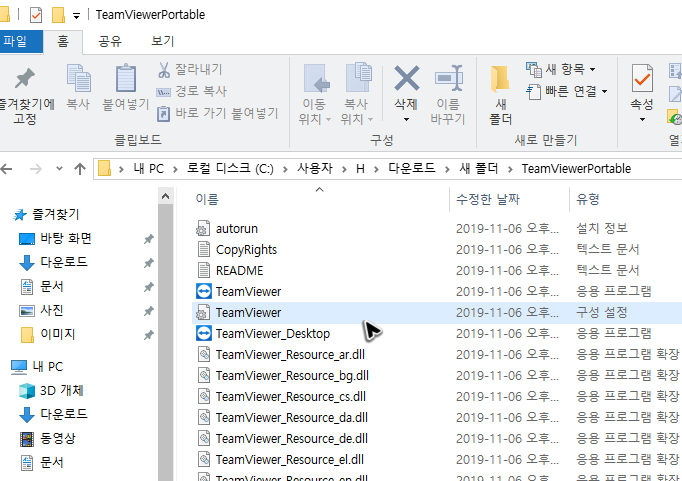Click Rename (이름 바꾸기) icon
Viewport: 682px width, 481px height.
[x=448, y=78]
